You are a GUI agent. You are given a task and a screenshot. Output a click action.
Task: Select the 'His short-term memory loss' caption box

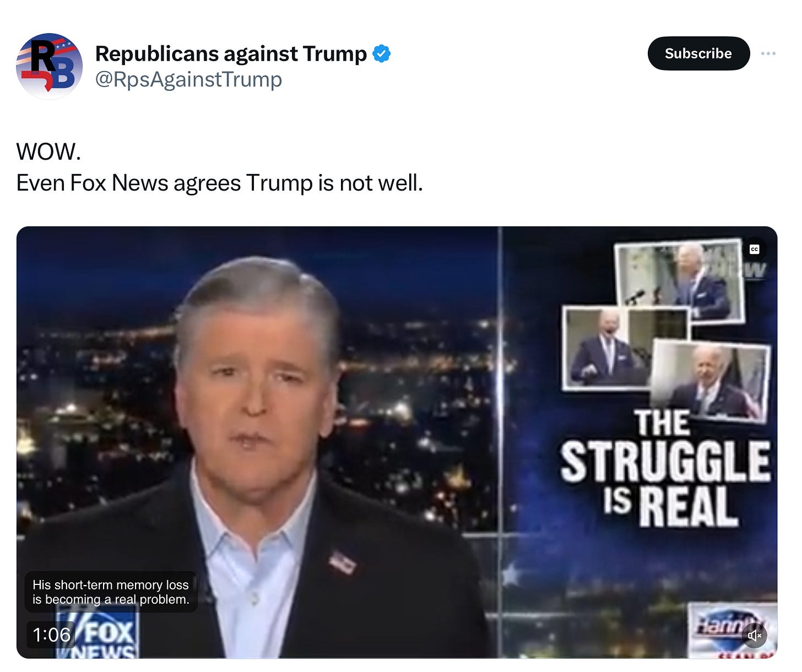(x=111, y=592)
